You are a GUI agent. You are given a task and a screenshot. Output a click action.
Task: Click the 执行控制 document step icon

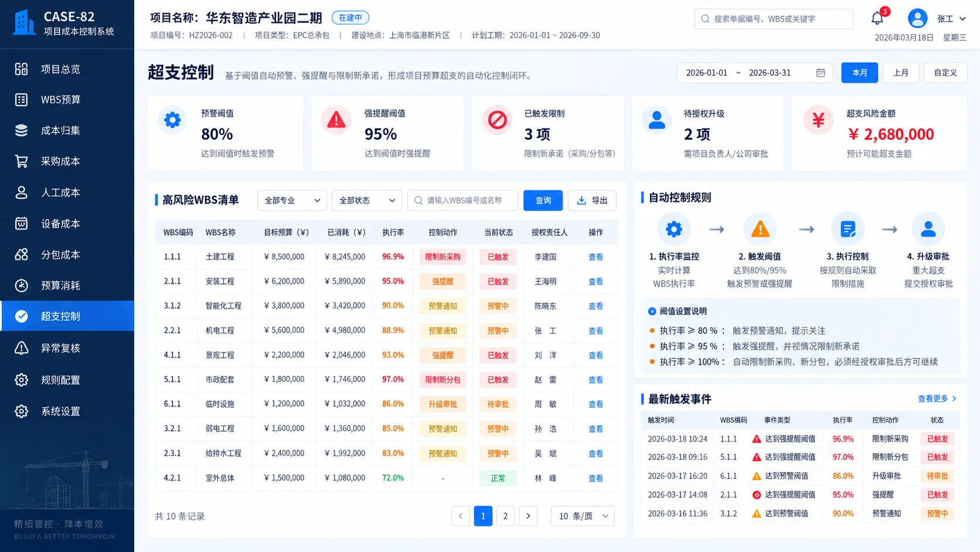point(848,229)
